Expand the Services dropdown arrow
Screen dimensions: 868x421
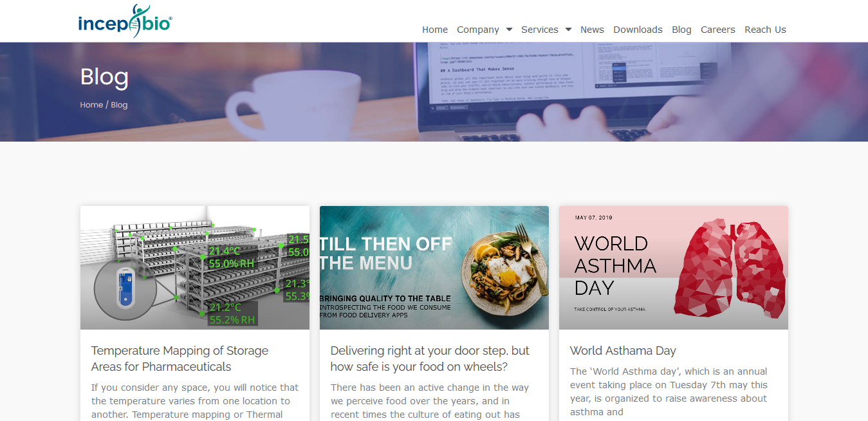click(568, 30)
